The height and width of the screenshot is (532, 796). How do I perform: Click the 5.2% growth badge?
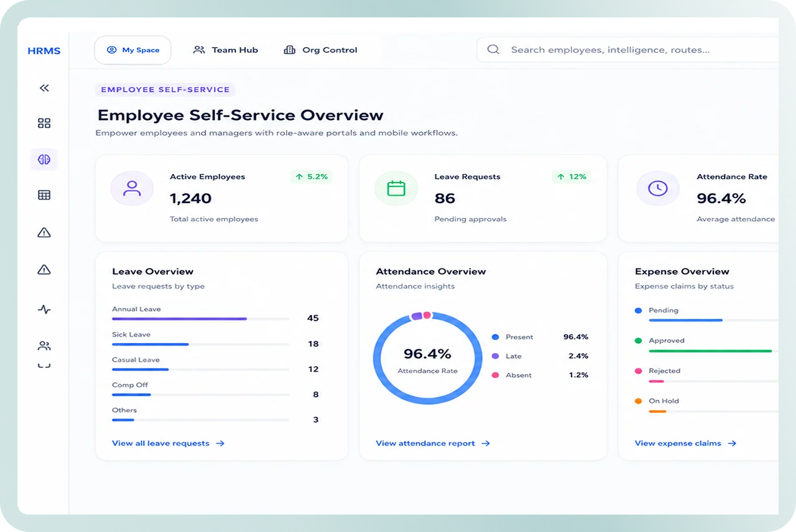click(x=312, y=177)
